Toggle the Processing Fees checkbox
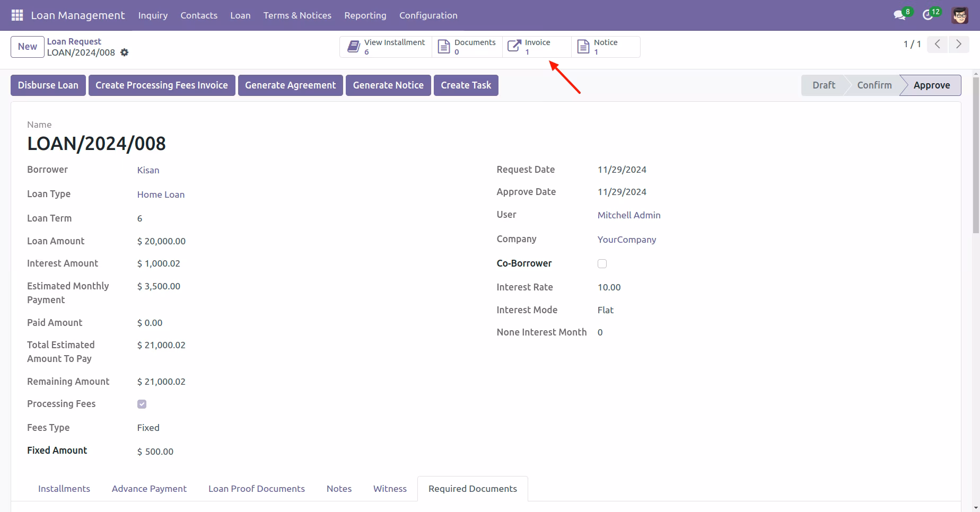The height and width of the screenshot is (512, 980). coord(142,404)
